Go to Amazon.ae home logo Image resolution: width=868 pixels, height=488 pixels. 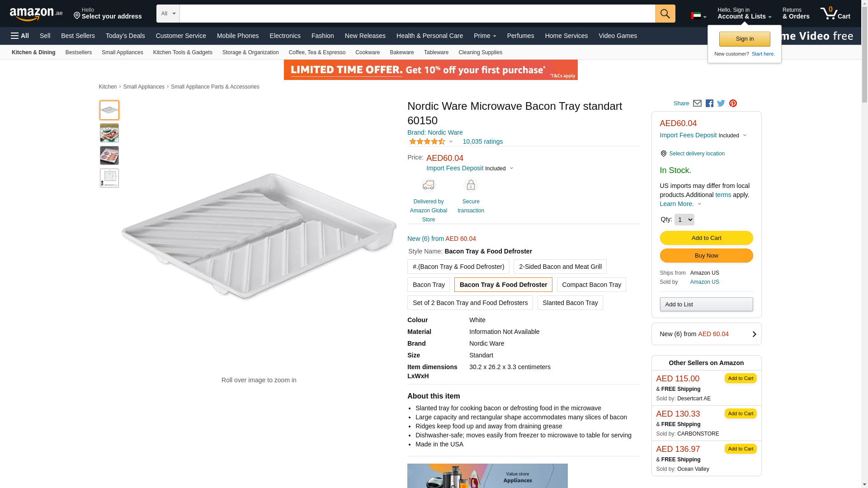36,14
